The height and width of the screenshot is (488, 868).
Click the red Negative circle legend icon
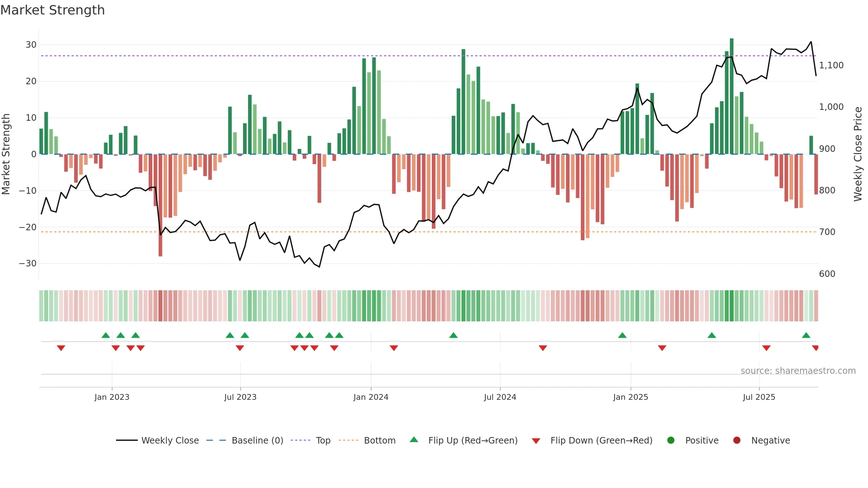(737, 440)
